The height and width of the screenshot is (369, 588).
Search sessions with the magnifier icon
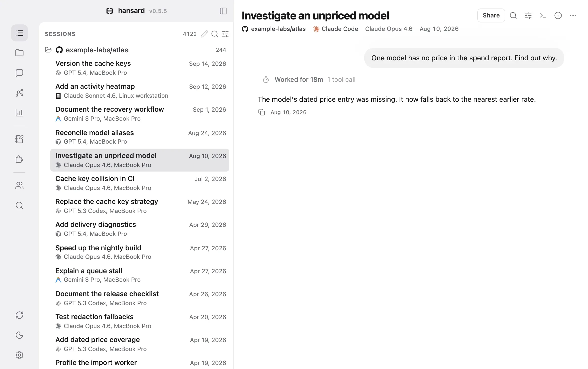(215, 34)
